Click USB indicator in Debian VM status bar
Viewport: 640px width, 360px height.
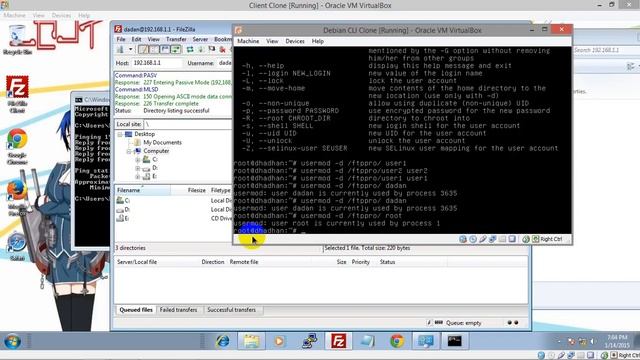pyautogui.click(x=482, y=239)
